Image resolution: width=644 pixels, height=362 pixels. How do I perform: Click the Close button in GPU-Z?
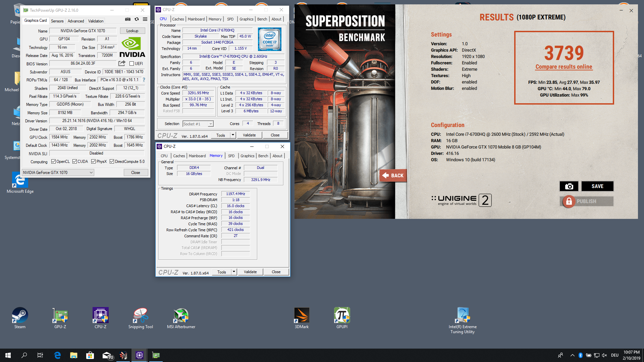click(x=136, y=173)
